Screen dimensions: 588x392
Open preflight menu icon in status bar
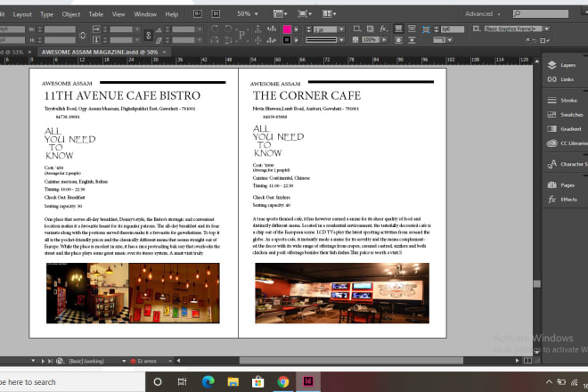[60, 361]
